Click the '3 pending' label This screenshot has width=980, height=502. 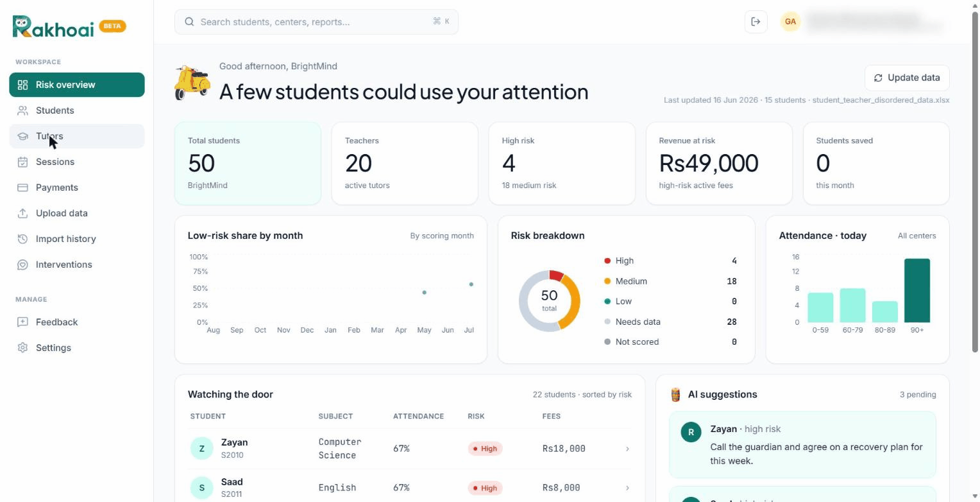click(918, 395)
